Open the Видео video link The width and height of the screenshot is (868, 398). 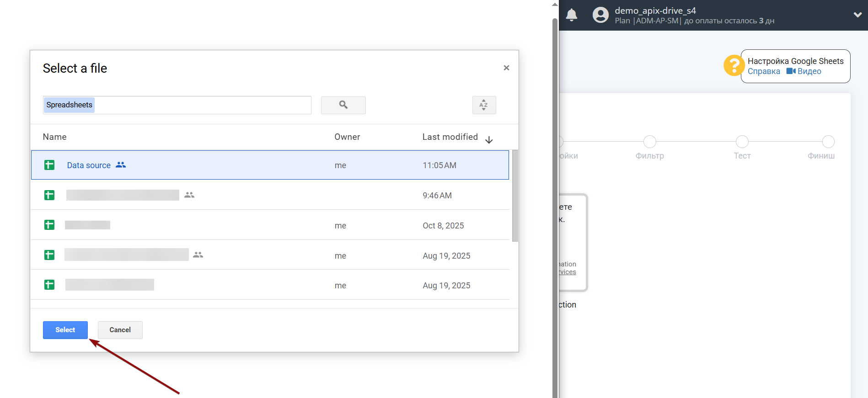pos(804,71)
